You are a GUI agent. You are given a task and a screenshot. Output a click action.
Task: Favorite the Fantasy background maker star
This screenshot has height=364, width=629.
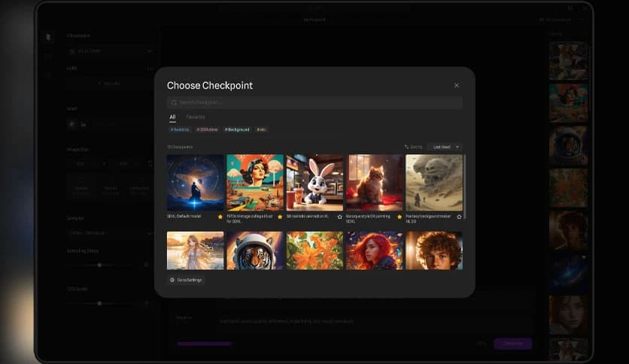pos(459,217)
